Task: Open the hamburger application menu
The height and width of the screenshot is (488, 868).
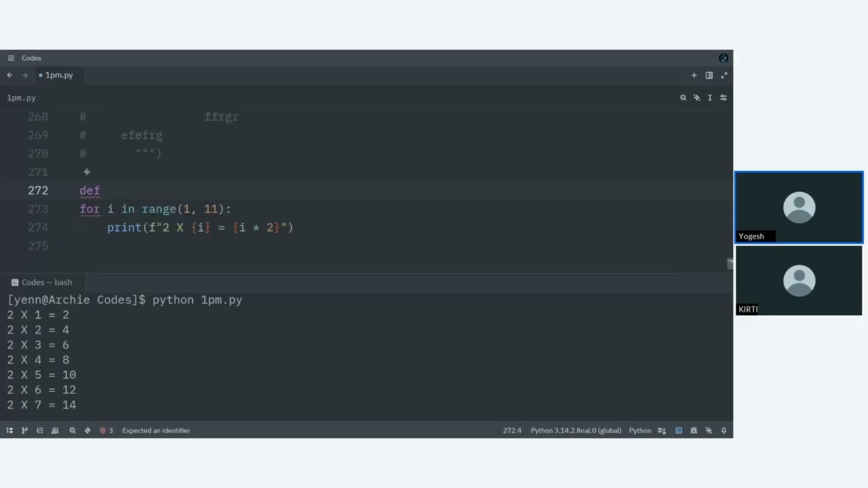Action: click(11, 58)
